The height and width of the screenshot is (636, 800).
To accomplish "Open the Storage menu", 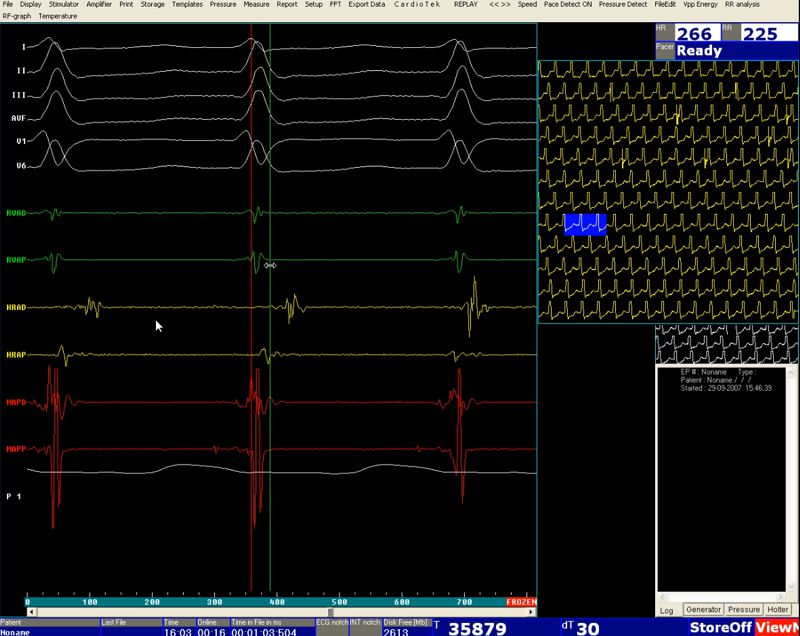I will click(x=153, y=4).
